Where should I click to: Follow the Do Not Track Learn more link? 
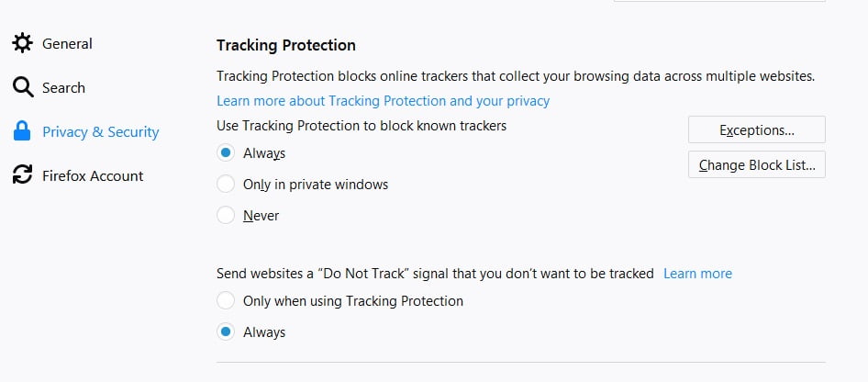[x=697, y=273]
